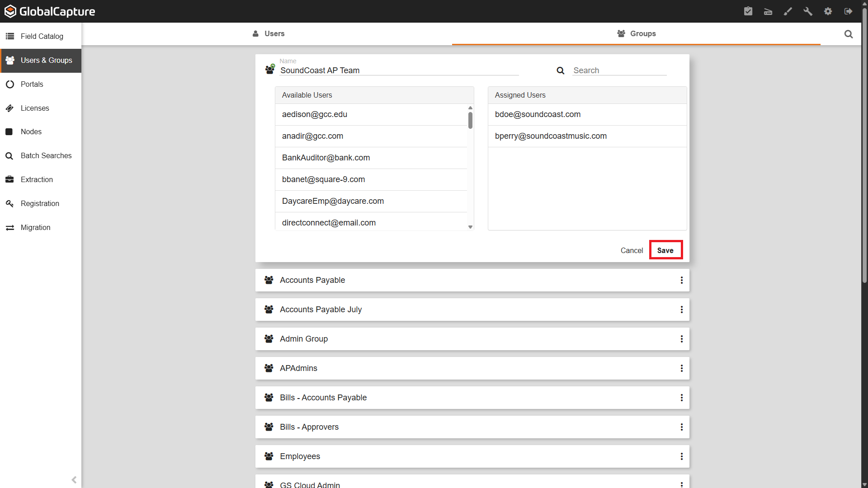Click the search magnifier icon beside Groups tab

(x=849, y=34)
